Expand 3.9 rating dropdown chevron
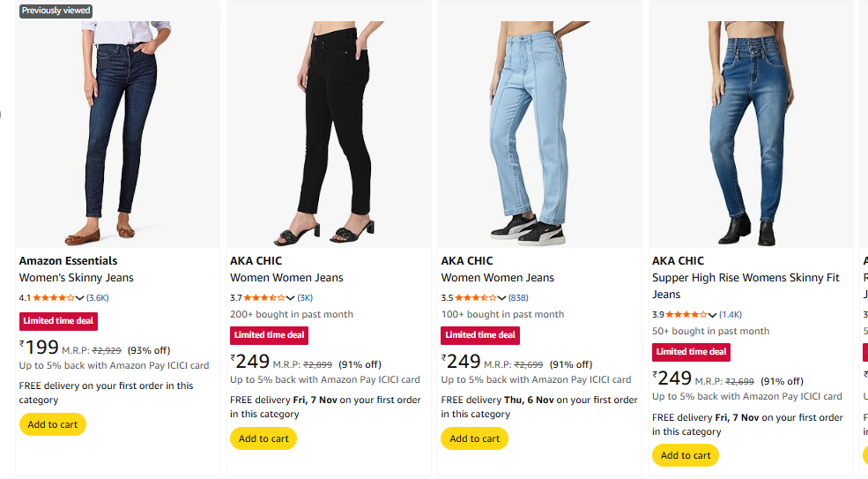Viewport: 868px width, 479px height. 713,315
